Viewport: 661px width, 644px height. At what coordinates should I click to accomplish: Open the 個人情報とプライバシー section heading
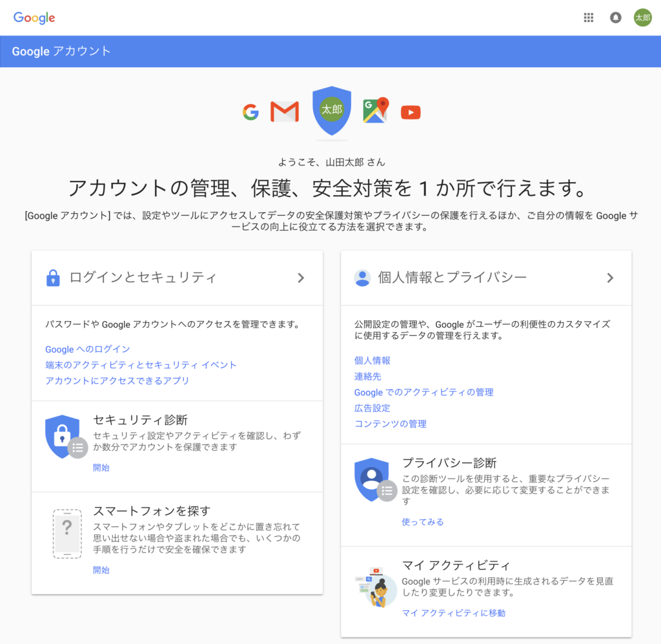click(453, 278)
